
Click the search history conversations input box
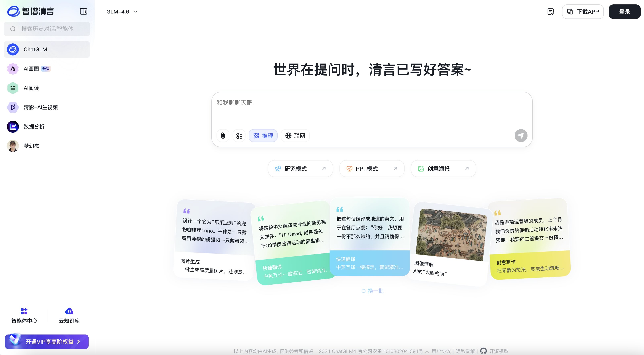point(46,29)
